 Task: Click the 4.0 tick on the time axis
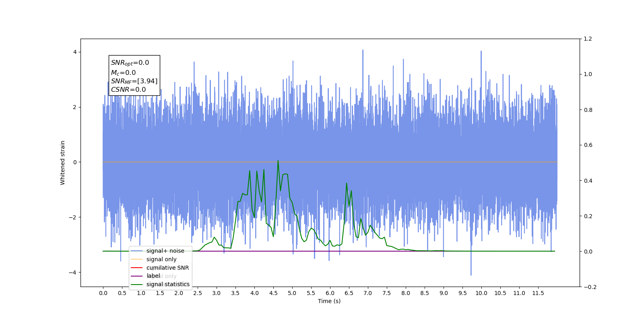pos(254,293)
